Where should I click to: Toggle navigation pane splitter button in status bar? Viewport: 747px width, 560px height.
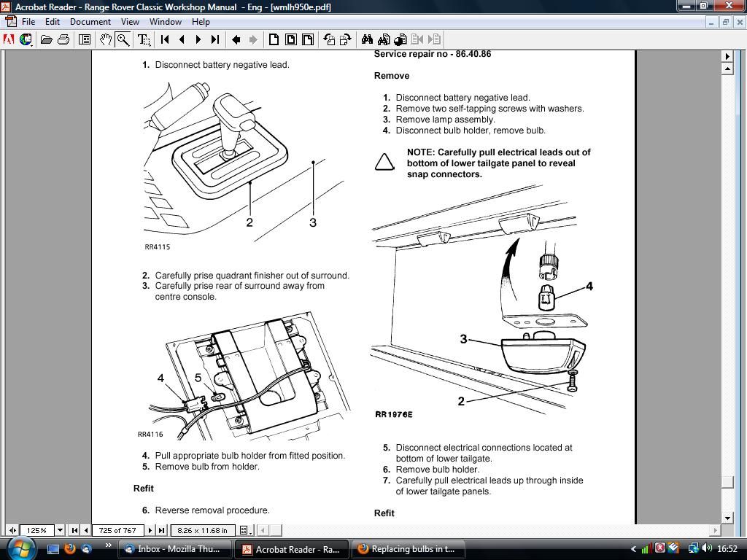12,530
